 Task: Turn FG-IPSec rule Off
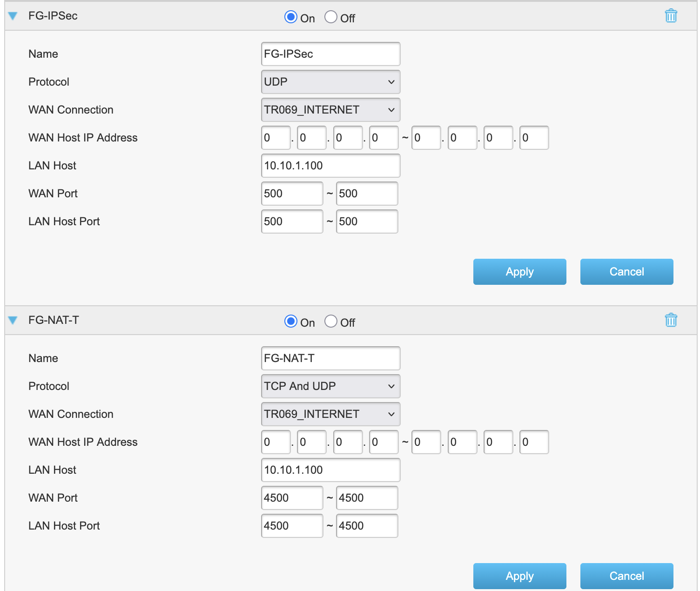331,17
